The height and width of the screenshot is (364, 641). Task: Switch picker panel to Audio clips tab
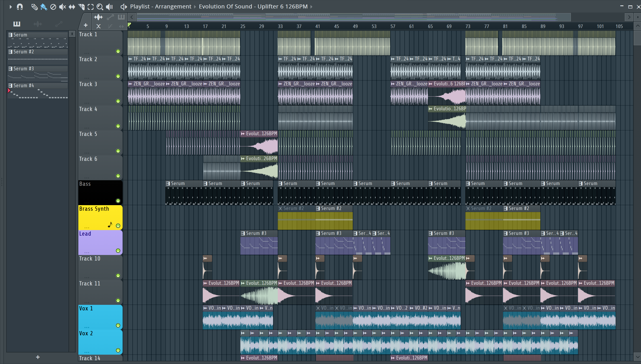coord(38,24)
